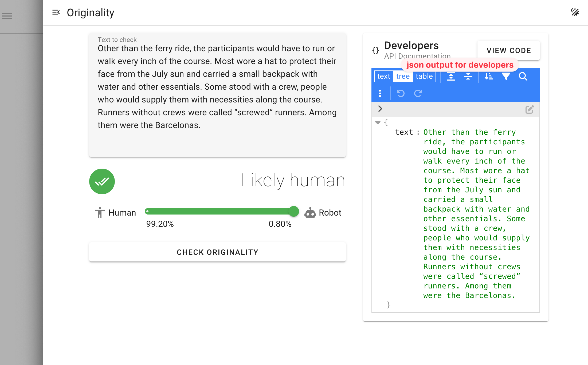Screen dimensions: 588x365
Task: Open the sort contents icon
Action: [x=489, y=77]
